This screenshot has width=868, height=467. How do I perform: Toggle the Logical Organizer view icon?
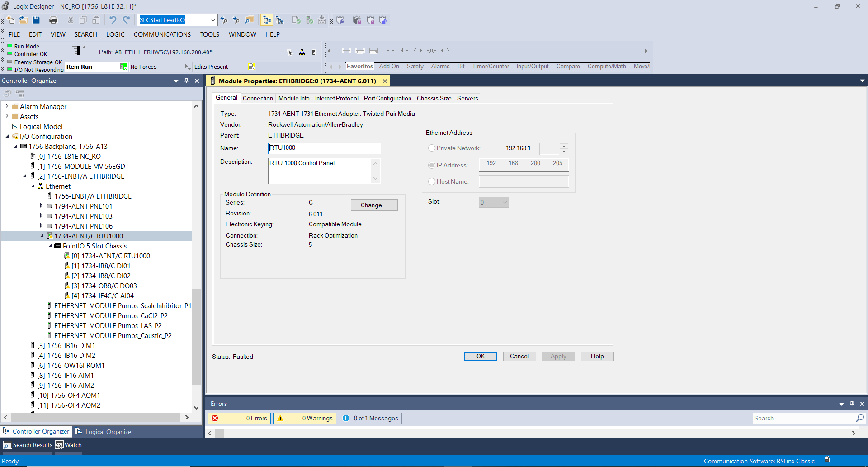click(x=280, y=20)
